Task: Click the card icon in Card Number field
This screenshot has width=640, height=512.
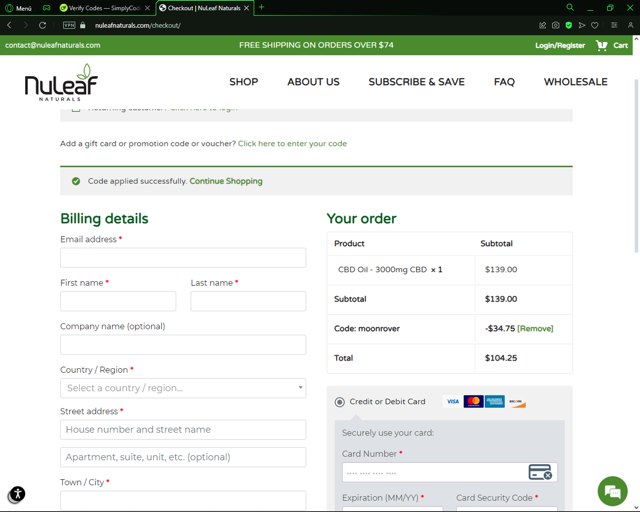Action: 540,472
